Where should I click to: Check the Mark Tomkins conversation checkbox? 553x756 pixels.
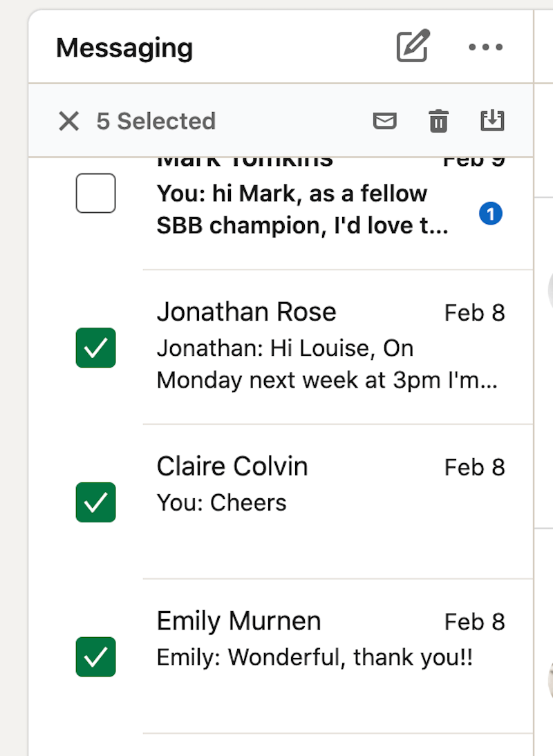95,193
